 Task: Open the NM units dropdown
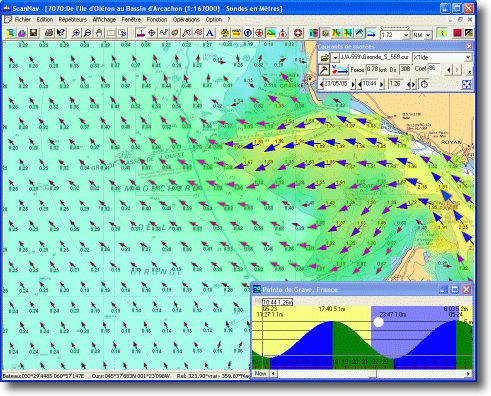point(428,35)
